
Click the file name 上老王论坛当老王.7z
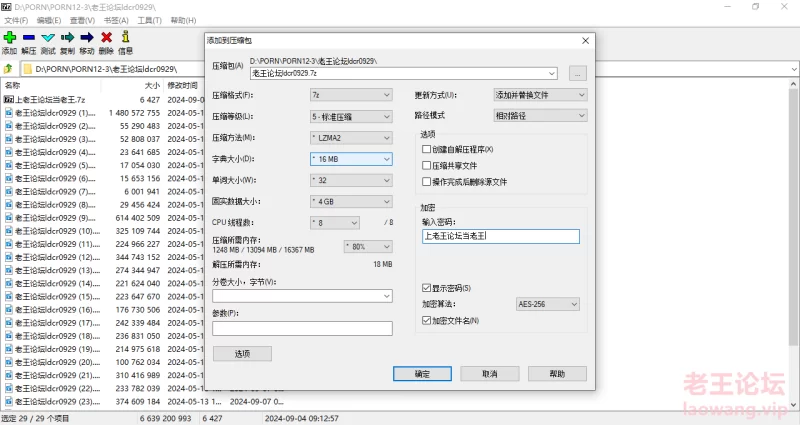49,100
